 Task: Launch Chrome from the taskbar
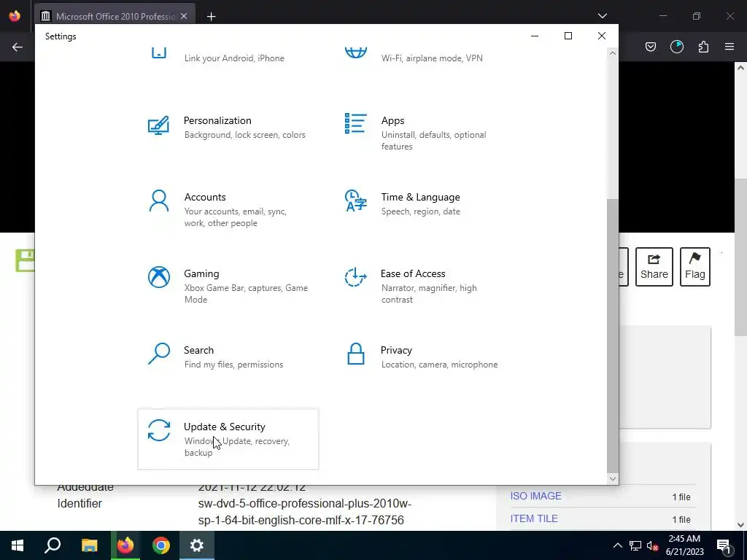coord(161,545)
